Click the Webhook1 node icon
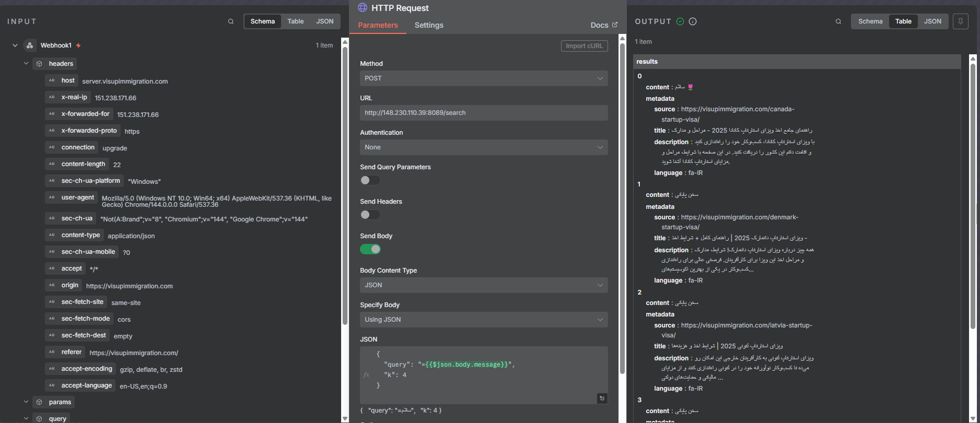Image resolution: width=980 pixels, height=423 pixels. [x=30, y=45]
